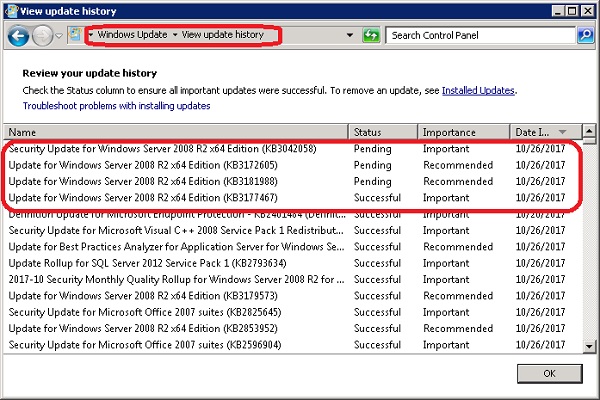Click the Control Panel icon in address bar
This screenshot has width=600, height=400.
(75, 35)
